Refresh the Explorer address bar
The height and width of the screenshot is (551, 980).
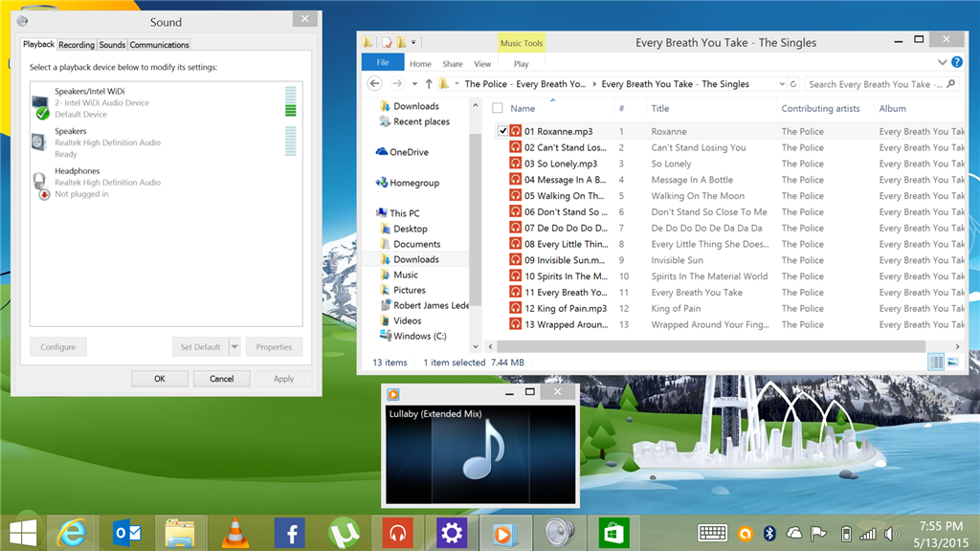(793, 84)
